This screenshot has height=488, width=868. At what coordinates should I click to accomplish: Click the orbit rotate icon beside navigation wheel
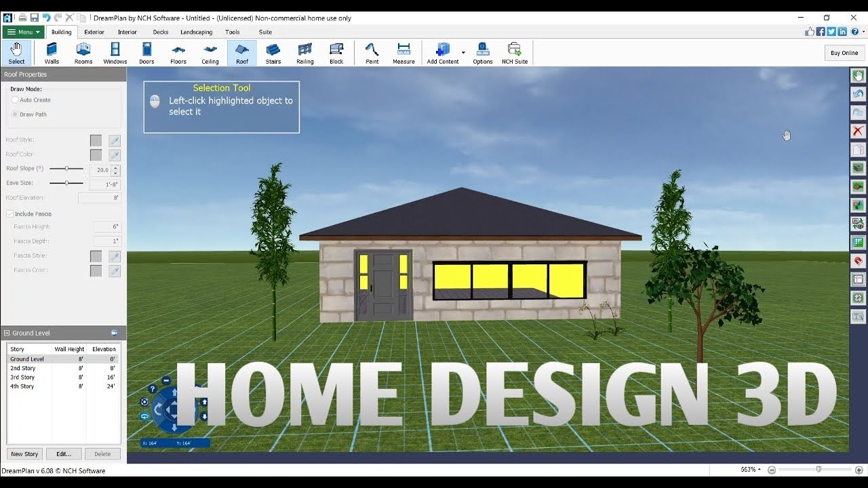coord(144,416)
